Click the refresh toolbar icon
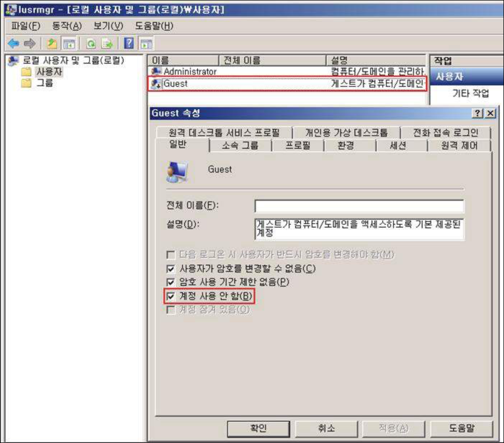The image size is (504, 443). (x=91, y=44)
